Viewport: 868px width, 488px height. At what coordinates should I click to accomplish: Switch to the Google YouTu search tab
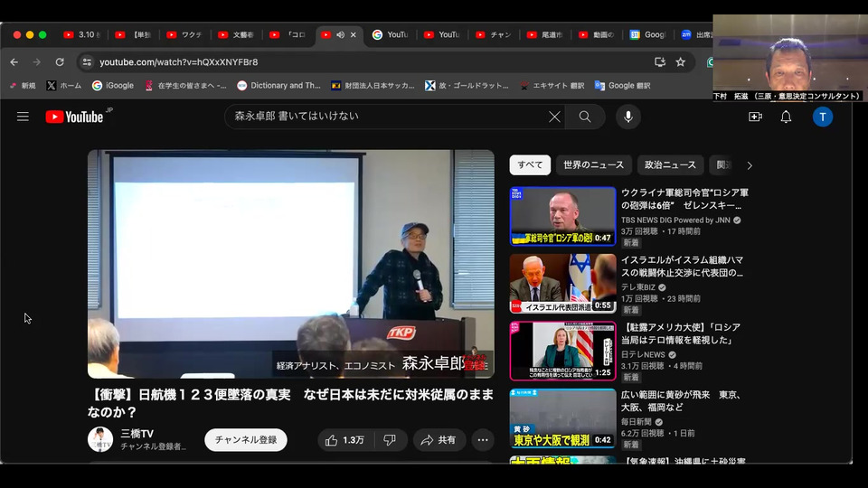(391, 35)
